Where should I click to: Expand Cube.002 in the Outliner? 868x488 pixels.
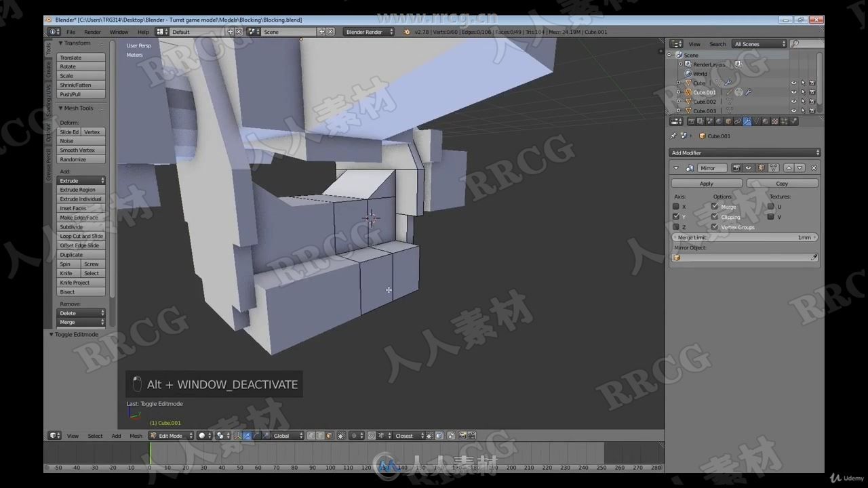click(x=678, y=102)
